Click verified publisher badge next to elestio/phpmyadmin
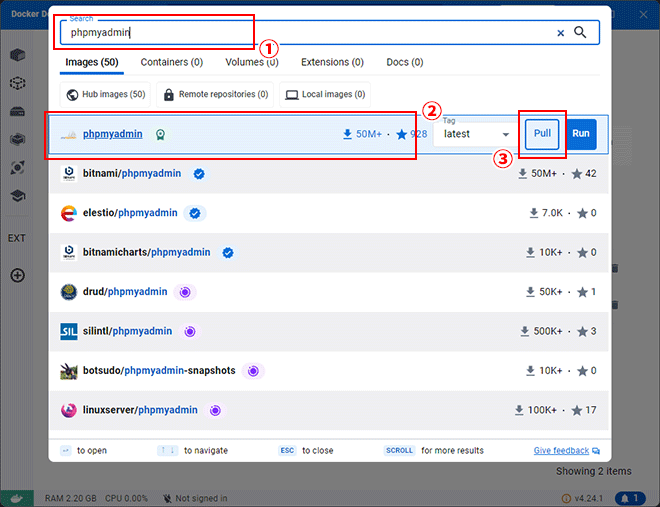 click(x=194, y=213)
